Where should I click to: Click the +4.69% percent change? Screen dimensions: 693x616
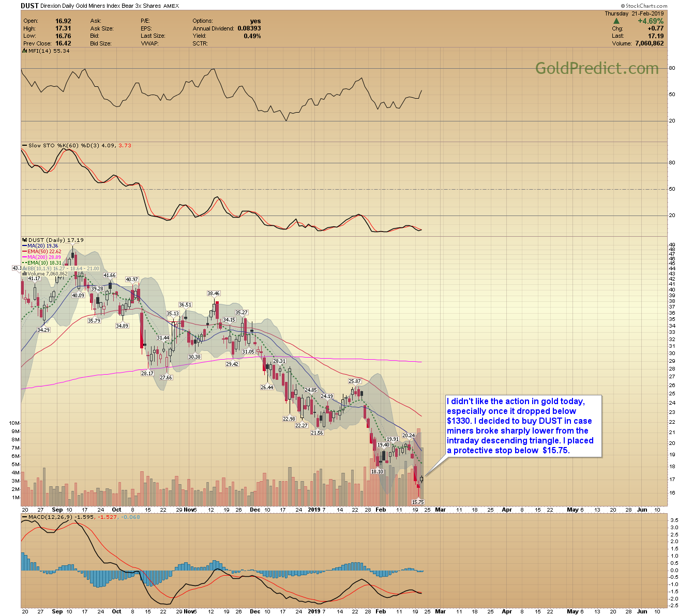[x=651, y=21]
